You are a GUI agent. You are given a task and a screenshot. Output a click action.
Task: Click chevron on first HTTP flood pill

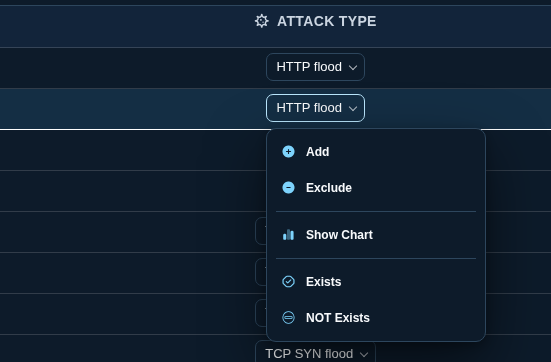(353, 67)
